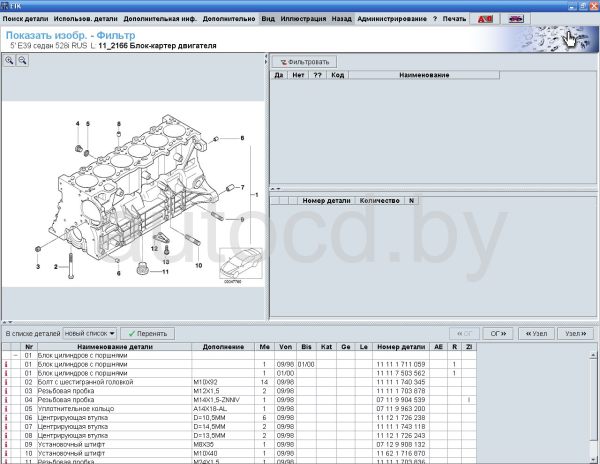Viewport: 600px width, 464px height.
Task: Open info icon for bolt M10x92 row
Action: (x=6, y=382)
